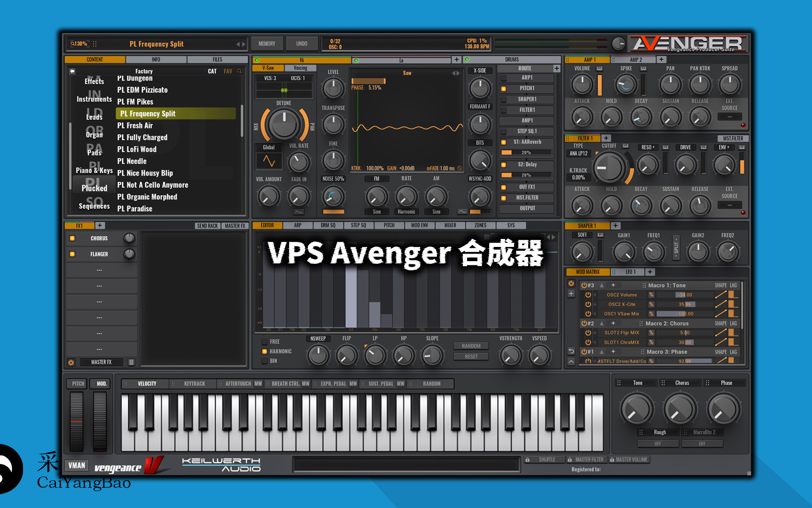Add a new shaper next to SHAPER 1

point(616,226)
